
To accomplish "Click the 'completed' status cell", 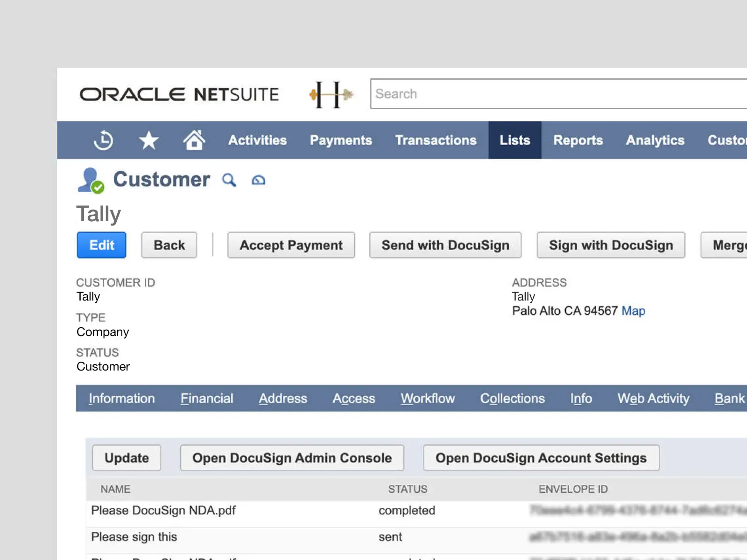I will (407, 511).
